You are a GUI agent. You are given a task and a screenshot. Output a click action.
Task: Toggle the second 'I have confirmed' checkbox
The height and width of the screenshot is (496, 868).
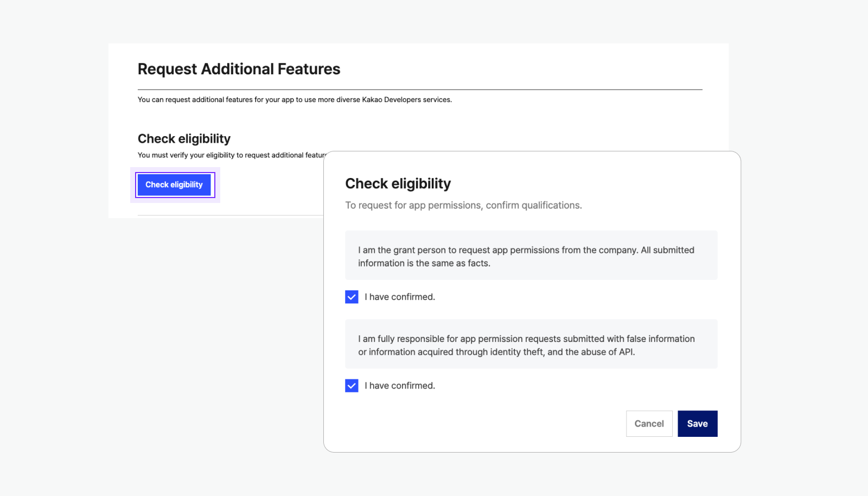click(x=352, y=386)
